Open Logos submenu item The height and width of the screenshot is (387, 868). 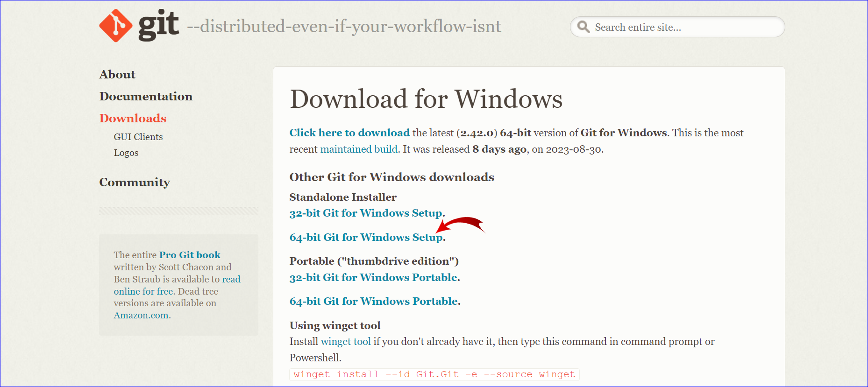click(x=126, y=153)
